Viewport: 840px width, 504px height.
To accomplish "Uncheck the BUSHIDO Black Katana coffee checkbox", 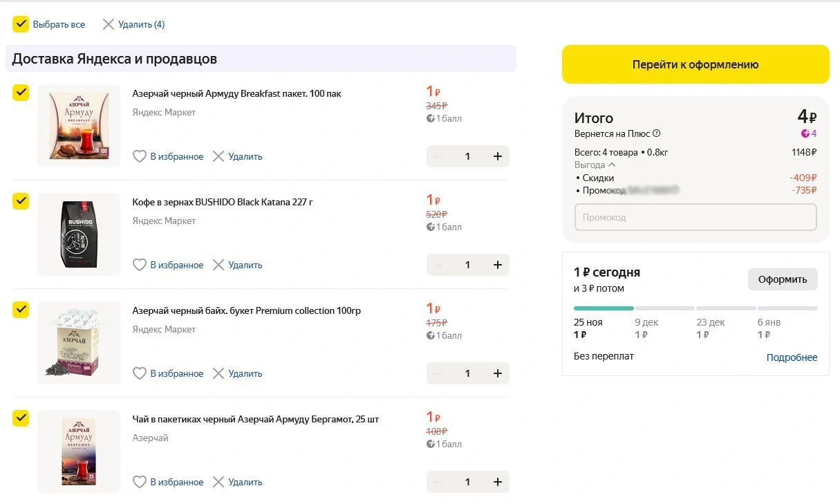I will coord(21,201).
